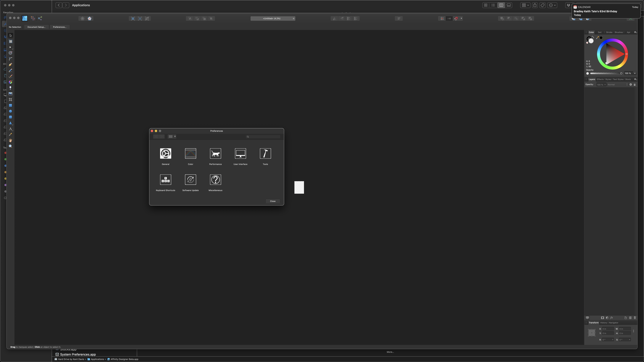Toggle Edit All Layers button
The width and height of the screenshot is (644, 362).
point(588,318)
